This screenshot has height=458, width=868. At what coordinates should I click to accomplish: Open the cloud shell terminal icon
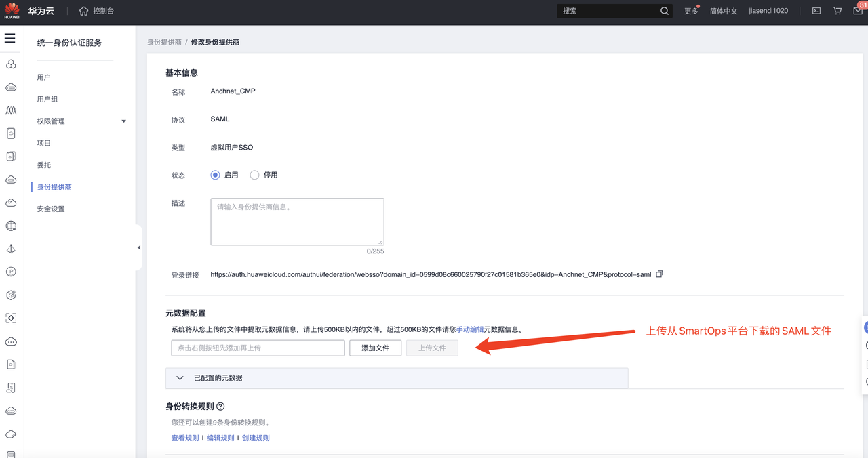point(816,11)
